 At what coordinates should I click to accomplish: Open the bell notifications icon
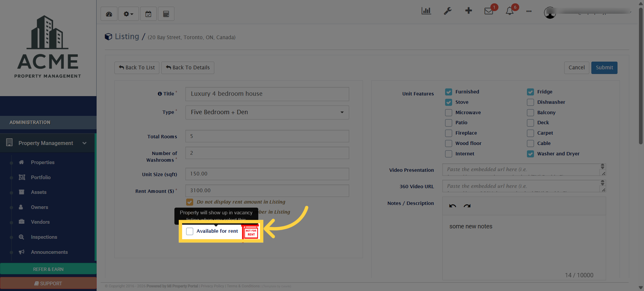click(x=509, y=11)
